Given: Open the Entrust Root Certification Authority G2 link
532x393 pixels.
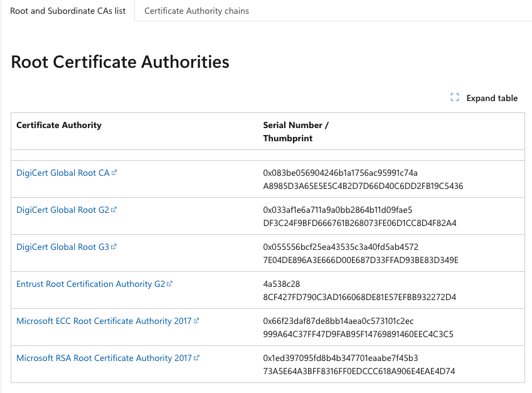Looking at the screenshot, I should (91, 283).
